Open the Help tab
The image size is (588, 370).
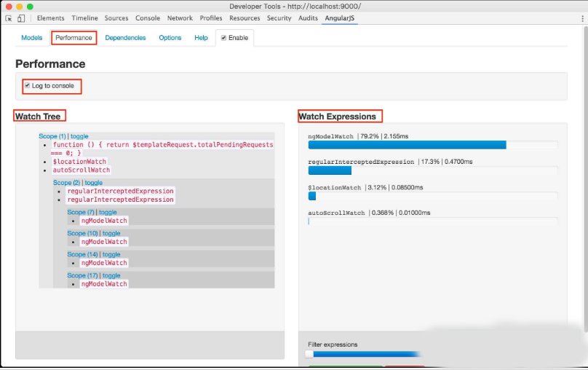point(201,38)
